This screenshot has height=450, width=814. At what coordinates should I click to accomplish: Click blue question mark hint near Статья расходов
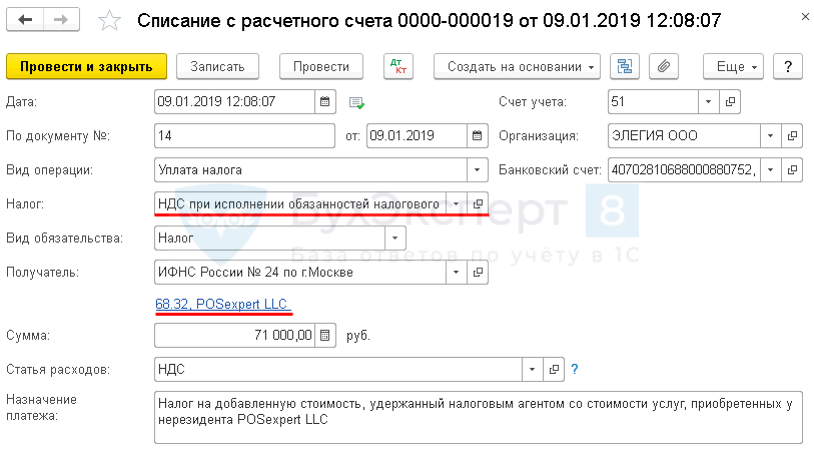(575, 369)
